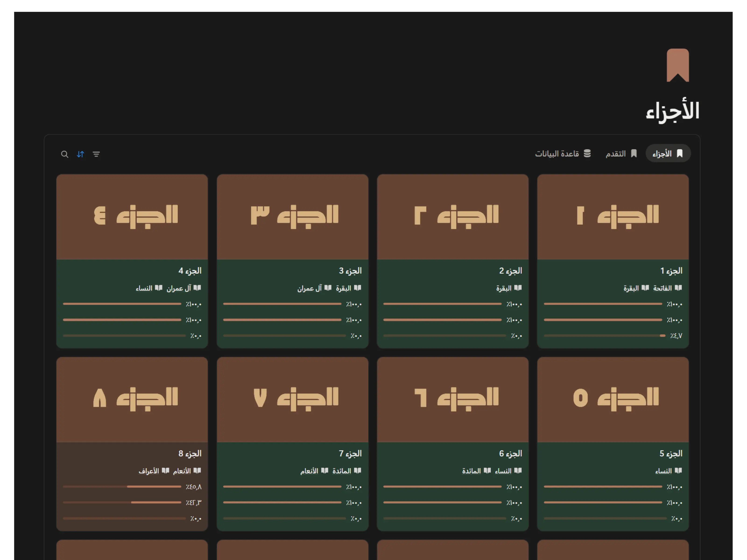
Task: Click the النساء surah tag in الجزء 5
Action: tap(663, 471)
